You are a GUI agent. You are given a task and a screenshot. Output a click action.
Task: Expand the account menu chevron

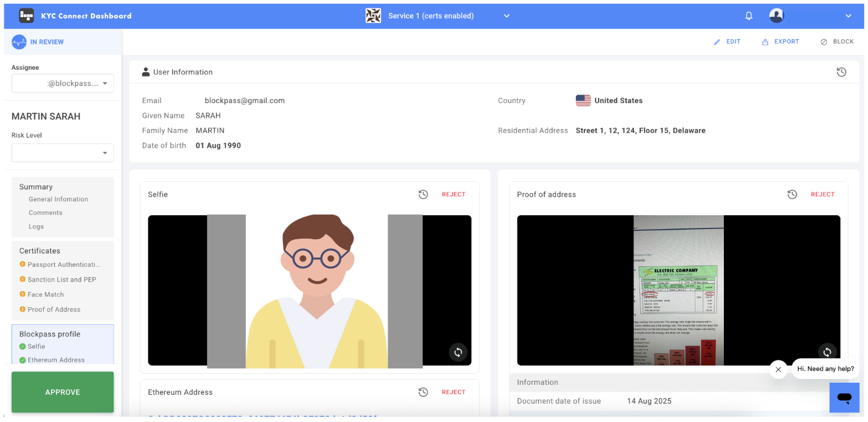848,16
